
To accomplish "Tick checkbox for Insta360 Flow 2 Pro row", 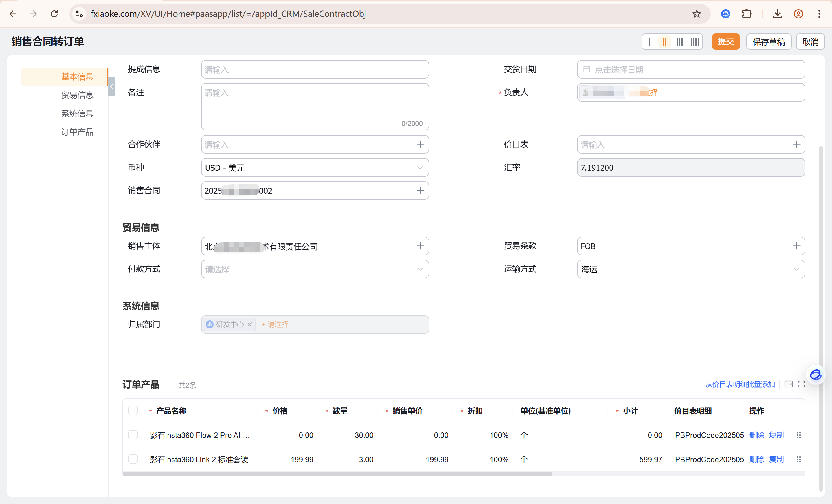I will click(x=133, y=435).
